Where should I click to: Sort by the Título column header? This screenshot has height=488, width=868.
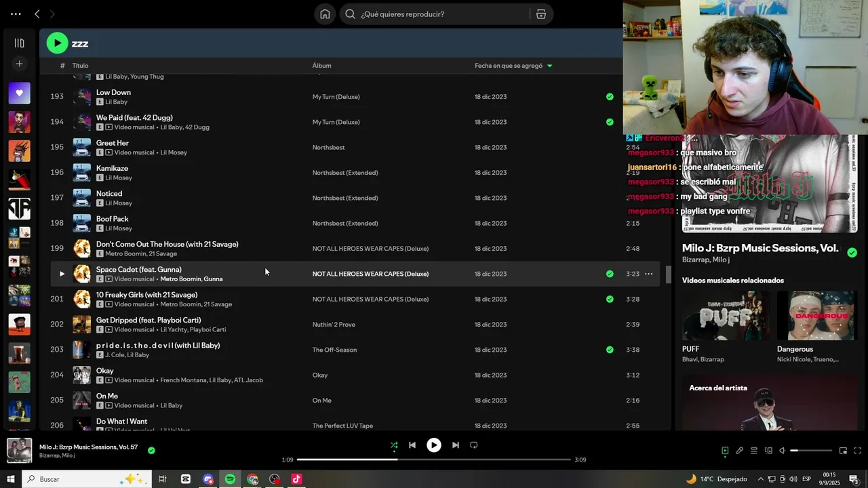(80, 66)
